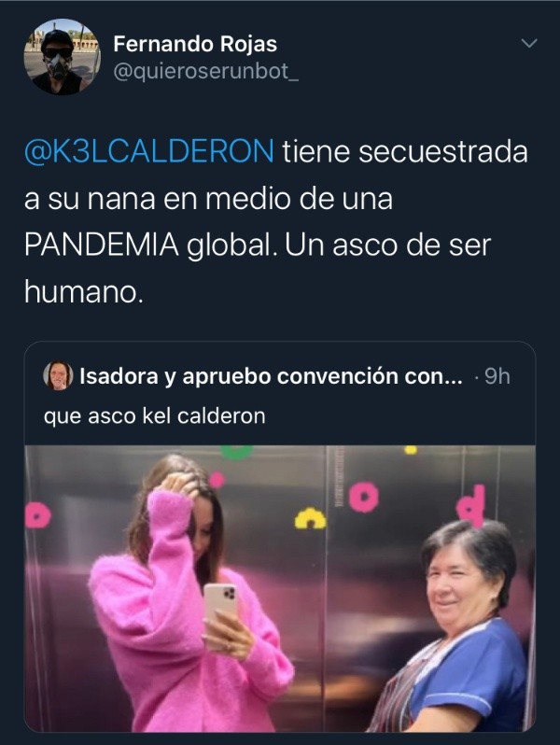560x745 pixels.
Task: Open quoted text "que asco kel calderon"
Action: [x=154, y=415]
